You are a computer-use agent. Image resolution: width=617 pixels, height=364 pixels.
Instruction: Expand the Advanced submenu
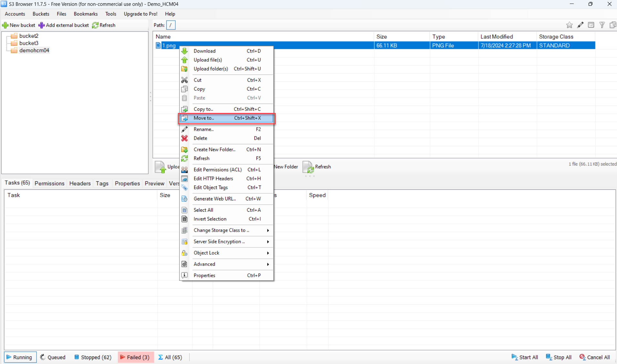[268, 264]
